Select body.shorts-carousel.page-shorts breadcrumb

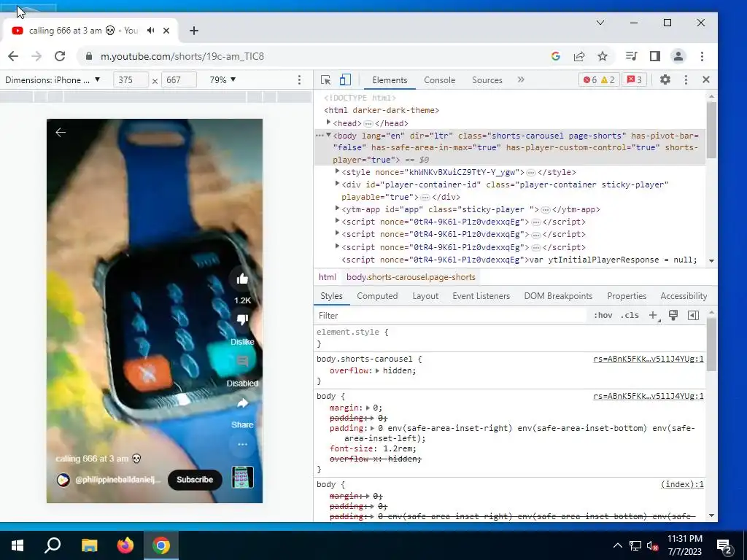[411, 277]
